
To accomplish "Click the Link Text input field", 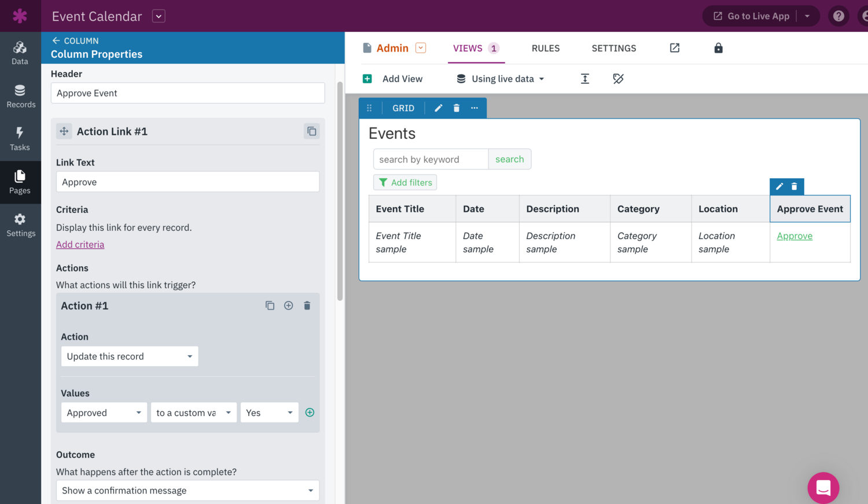I will [x=187, y=182].
